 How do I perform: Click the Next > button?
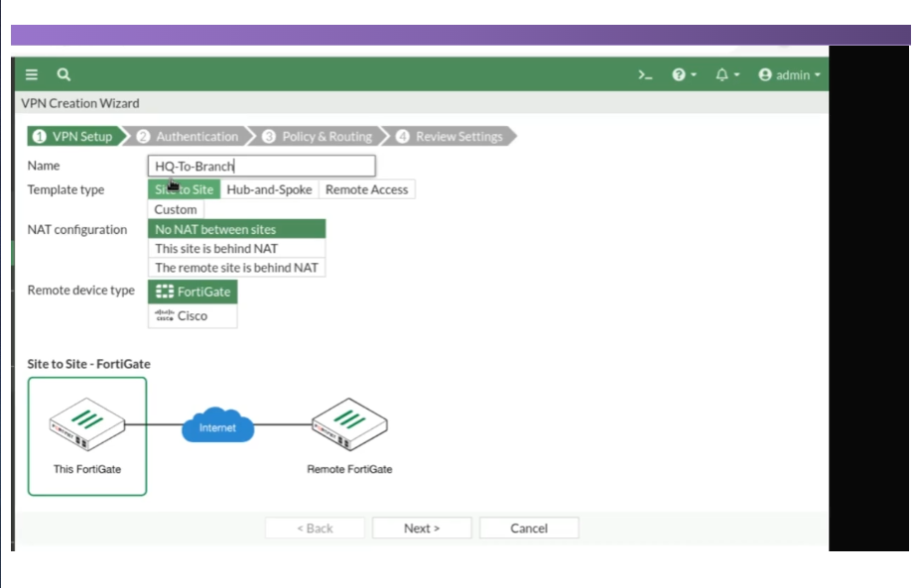422,528
